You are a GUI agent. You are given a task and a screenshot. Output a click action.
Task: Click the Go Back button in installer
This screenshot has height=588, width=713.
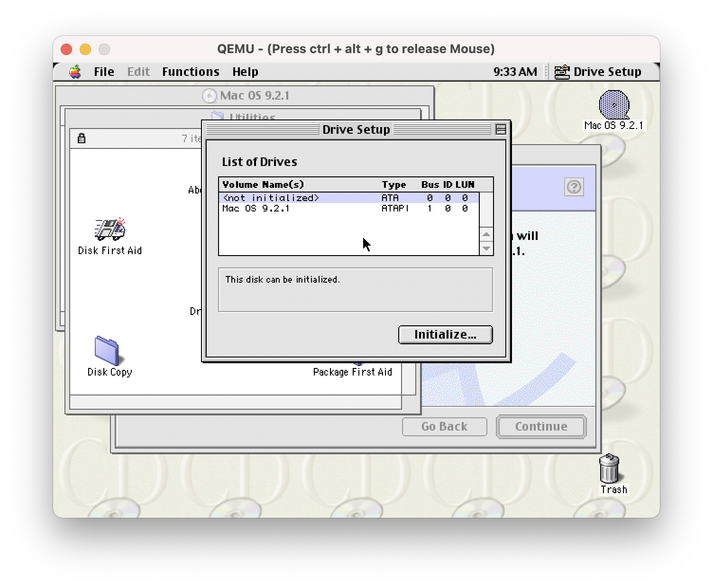coord(444,427)
